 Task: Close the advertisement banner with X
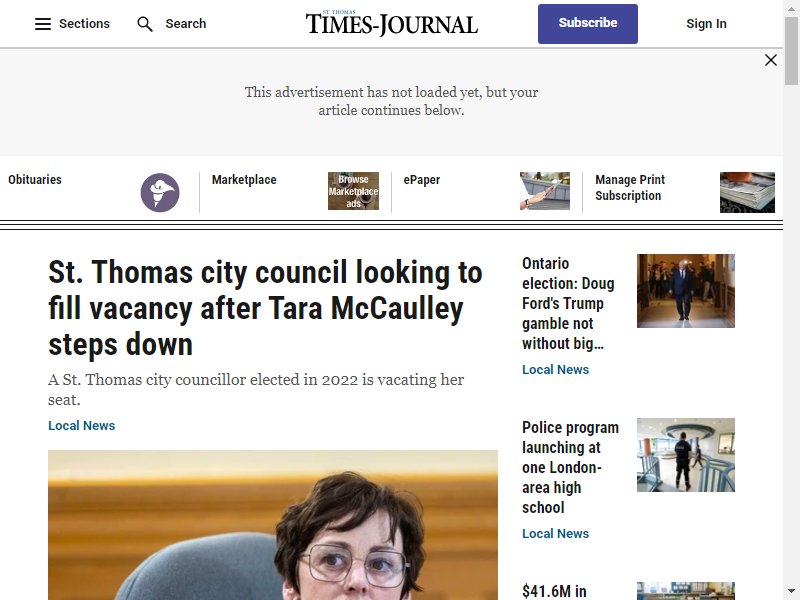(771, 60)
